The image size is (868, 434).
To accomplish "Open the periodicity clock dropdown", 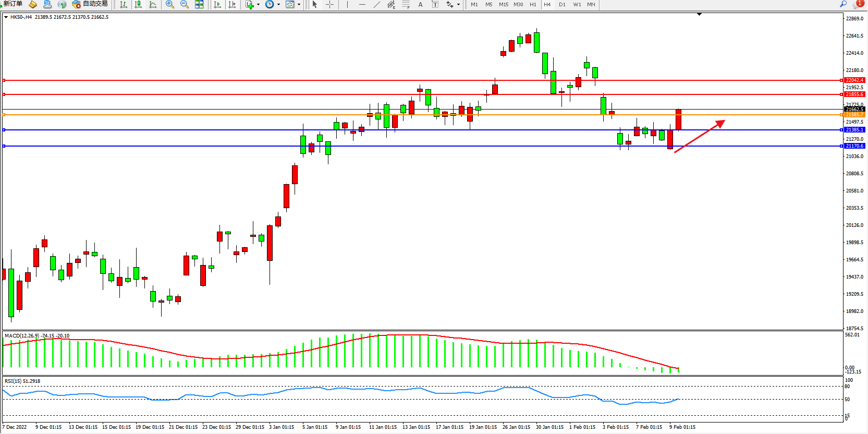I will pos(272,5).
